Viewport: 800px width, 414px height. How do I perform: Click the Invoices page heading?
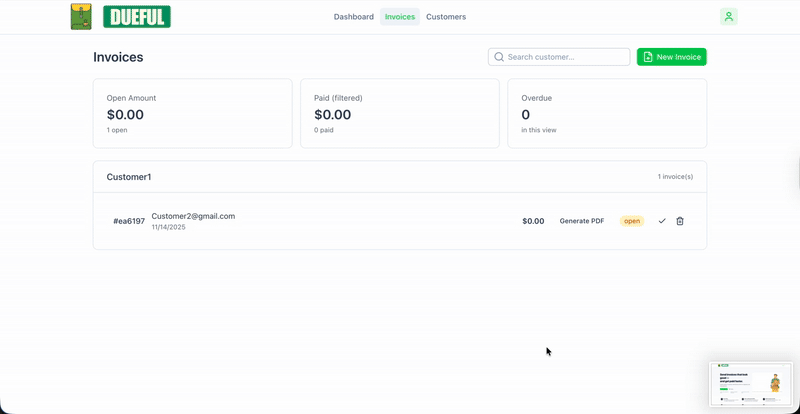pyautogui.click(x=118, y=57)
